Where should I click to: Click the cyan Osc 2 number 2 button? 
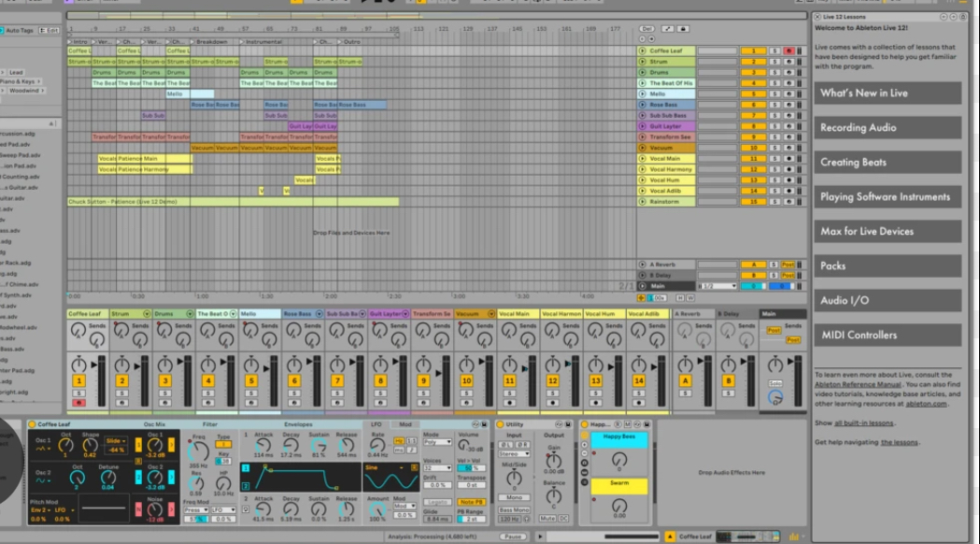[138, 477]
